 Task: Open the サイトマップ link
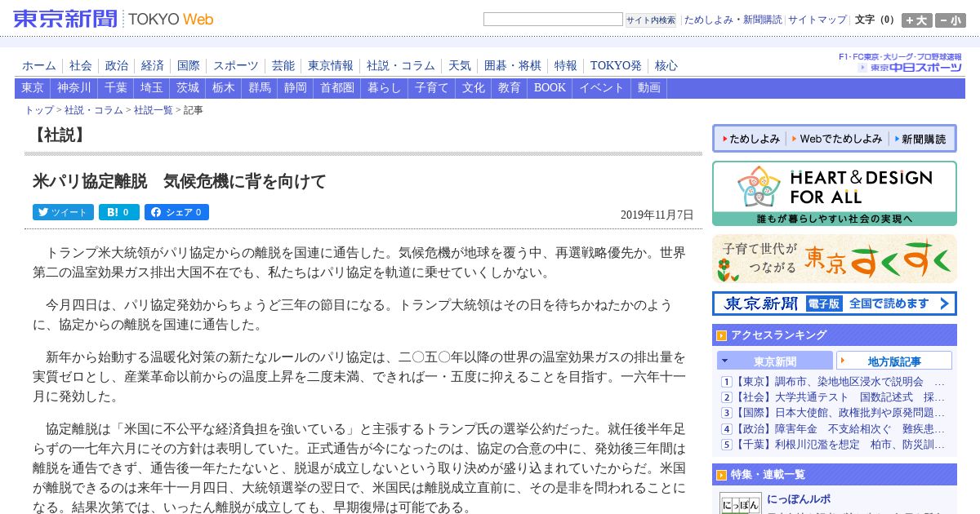click(x=817, y=20)
